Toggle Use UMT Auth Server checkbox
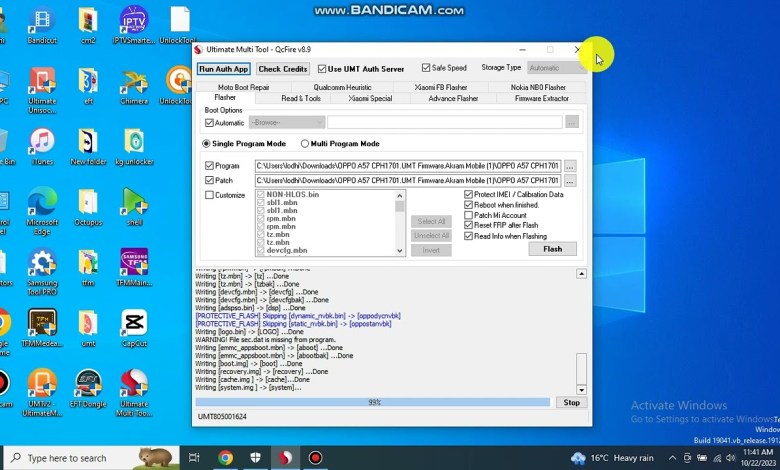 pyautogui.click(x=322, y=69)
